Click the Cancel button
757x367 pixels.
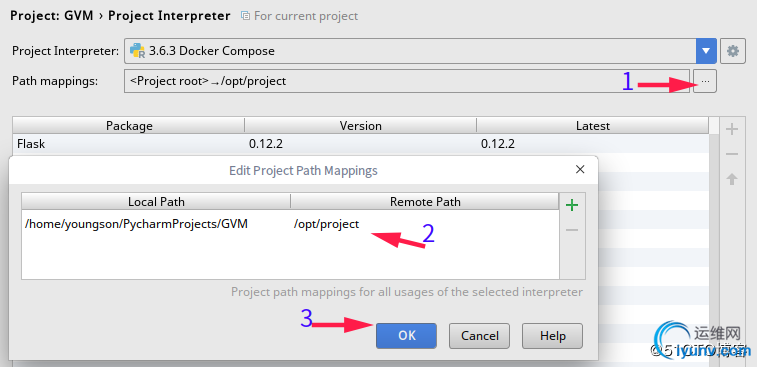pyautogui.click(x=479, y=336)
